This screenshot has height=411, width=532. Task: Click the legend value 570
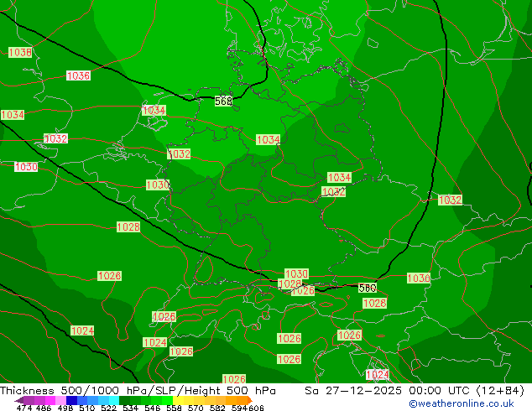(x=196, y=408)
